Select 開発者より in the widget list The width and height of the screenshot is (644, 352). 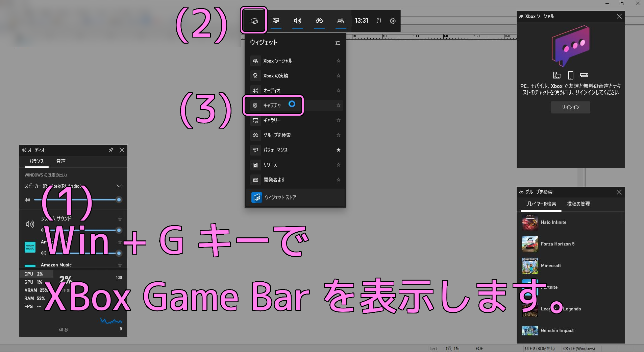pyautogui.click(x=295, y=180)
